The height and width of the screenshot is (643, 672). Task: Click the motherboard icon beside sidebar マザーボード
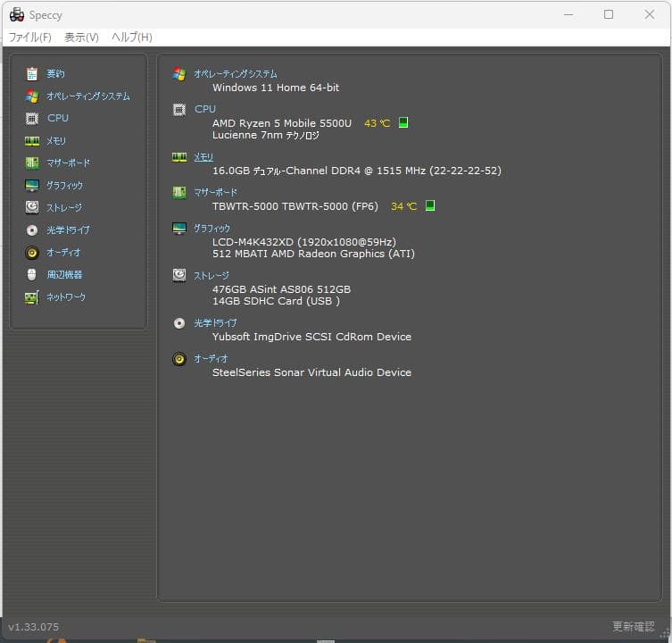[32, 163]
